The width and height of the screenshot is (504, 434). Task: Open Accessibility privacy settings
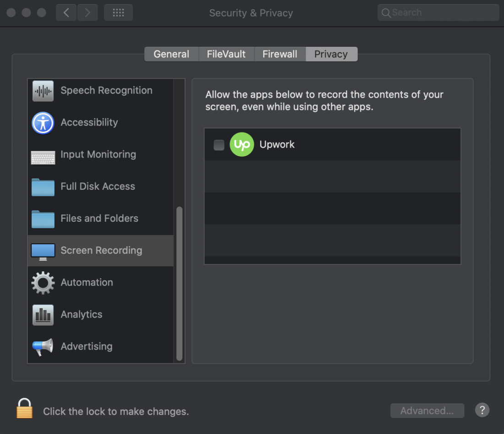coord(43,123)
